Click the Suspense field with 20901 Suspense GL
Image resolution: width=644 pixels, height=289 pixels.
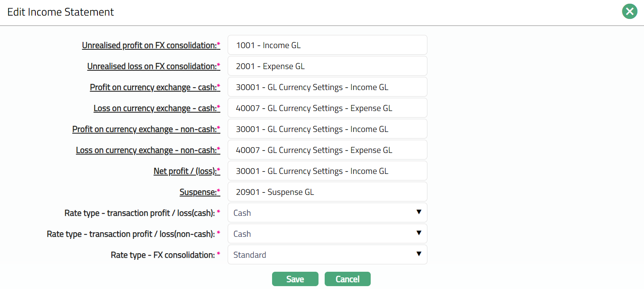coord(327,192)
